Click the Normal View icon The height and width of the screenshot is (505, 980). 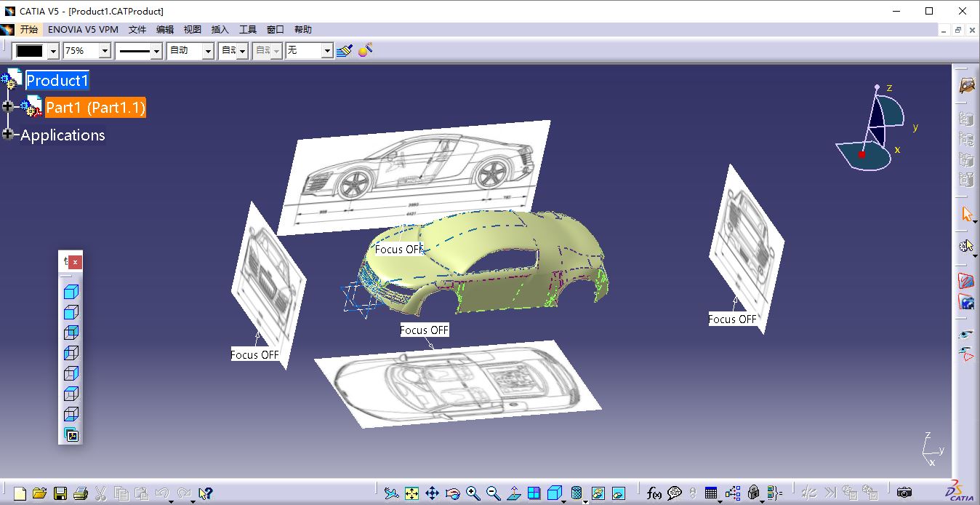514,493
